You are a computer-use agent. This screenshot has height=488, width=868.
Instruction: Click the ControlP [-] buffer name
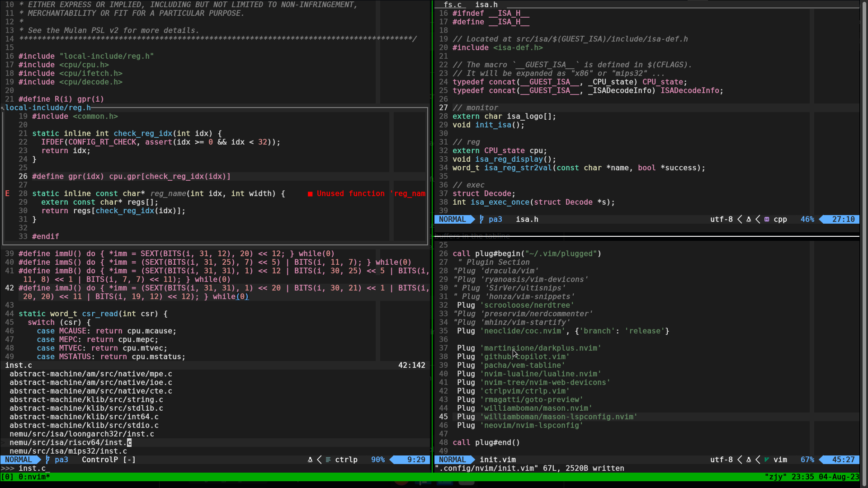coord(109,460)
